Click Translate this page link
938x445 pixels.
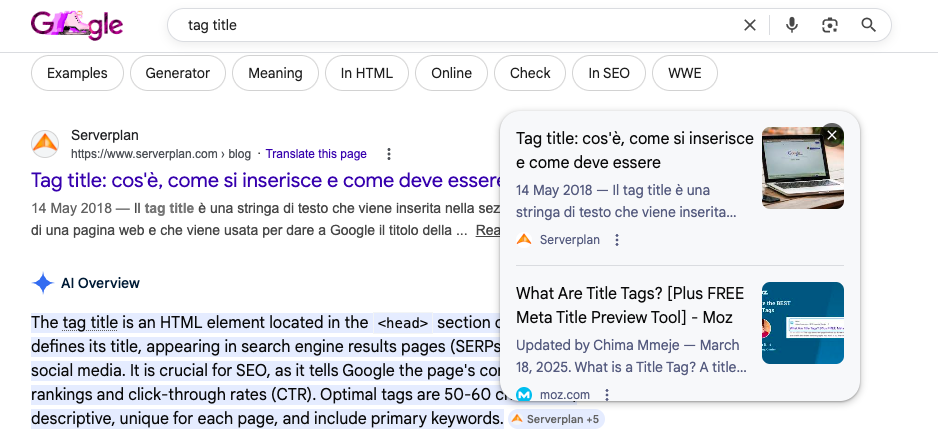tap(316, 154)
